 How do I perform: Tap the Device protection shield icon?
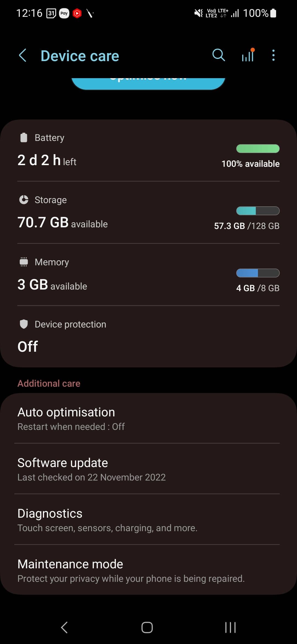click(24, 324)
